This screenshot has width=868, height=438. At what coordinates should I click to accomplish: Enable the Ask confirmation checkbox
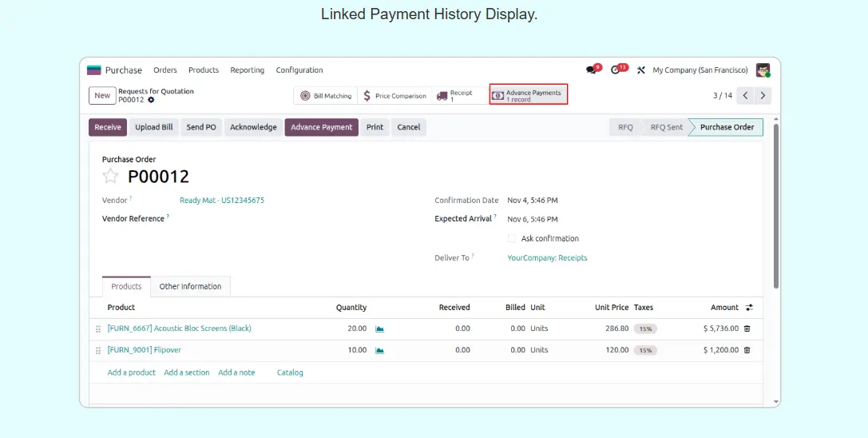point(512,239)
